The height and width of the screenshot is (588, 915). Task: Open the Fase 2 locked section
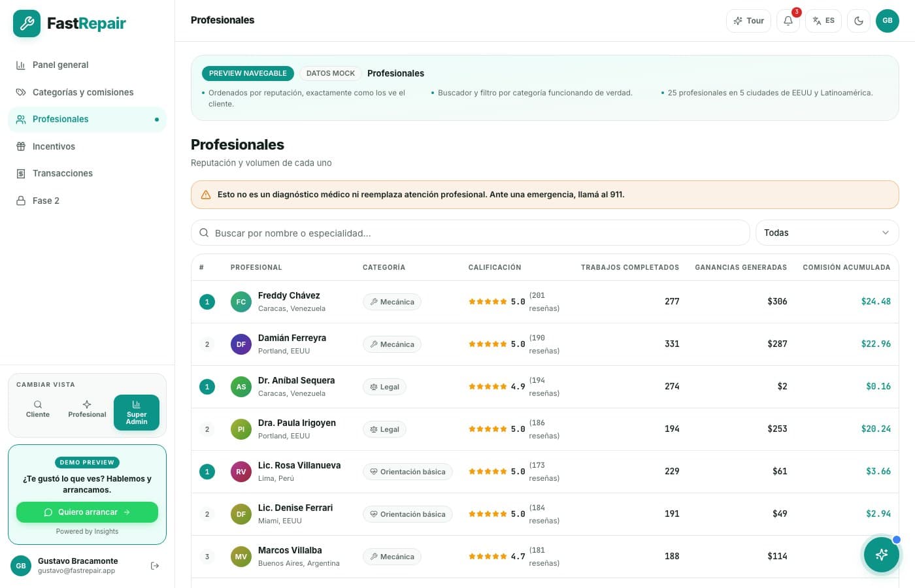pyautogui.click(x=87, y=201)
